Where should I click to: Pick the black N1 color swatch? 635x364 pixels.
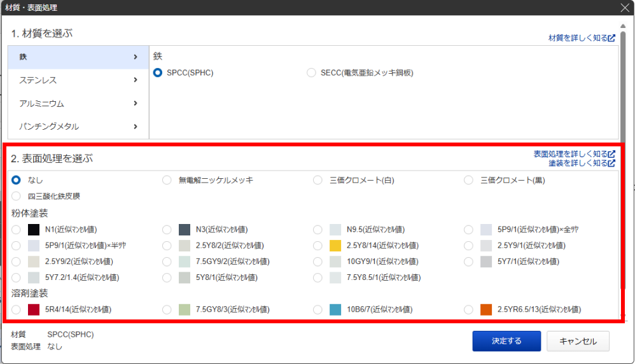click(34, 230)
